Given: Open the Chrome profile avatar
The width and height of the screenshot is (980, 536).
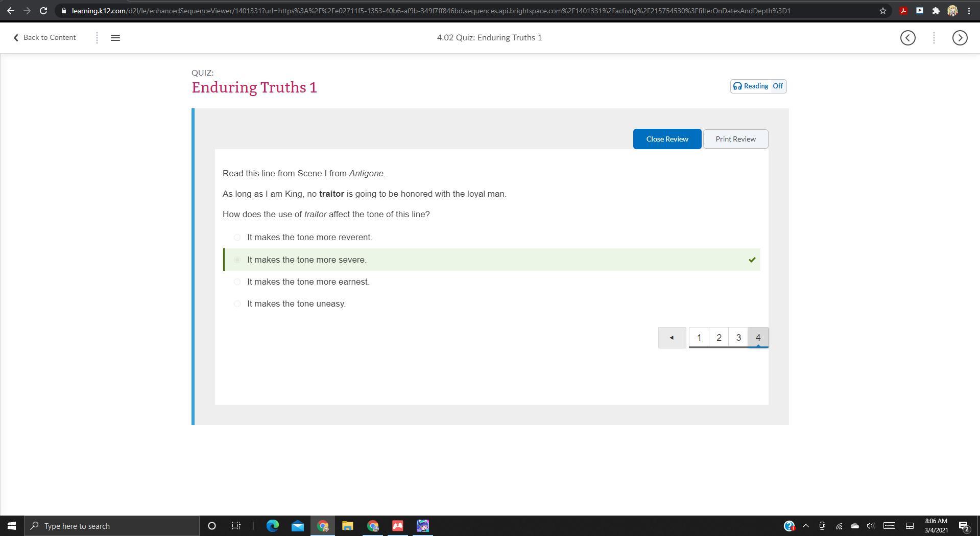Looking at the screenshot, I should [x=952, y=11].
